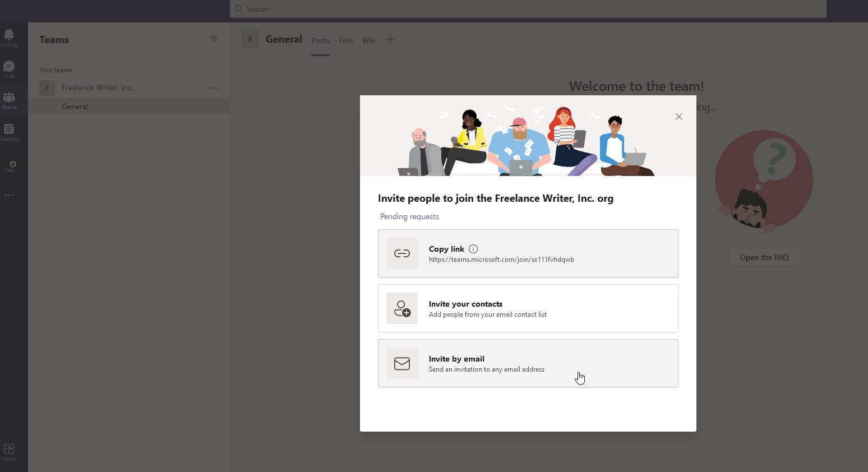Click the 'Your teams' label
Viewport: 868px width, 472px height.
tap(56, 70)
